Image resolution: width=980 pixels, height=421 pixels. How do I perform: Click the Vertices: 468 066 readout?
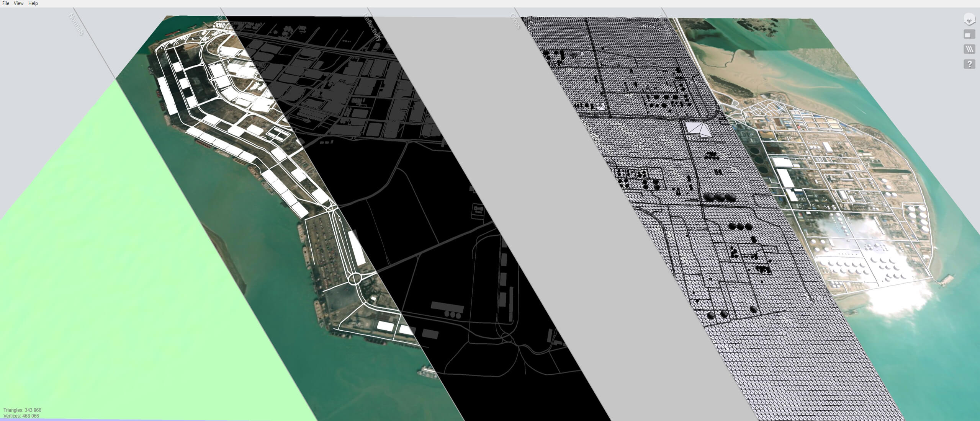click(21, 416)
